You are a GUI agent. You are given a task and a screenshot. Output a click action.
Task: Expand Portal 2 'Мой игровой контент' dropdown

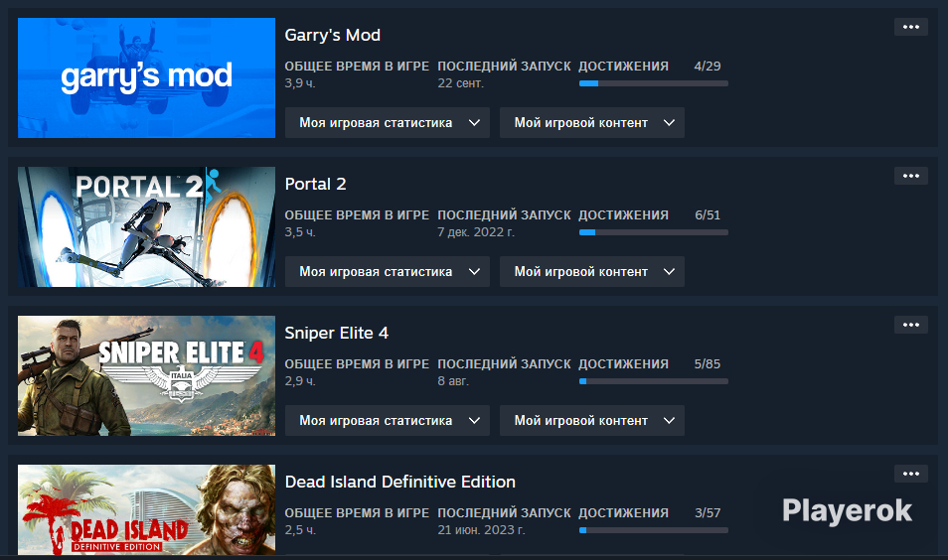click(592, 272)
